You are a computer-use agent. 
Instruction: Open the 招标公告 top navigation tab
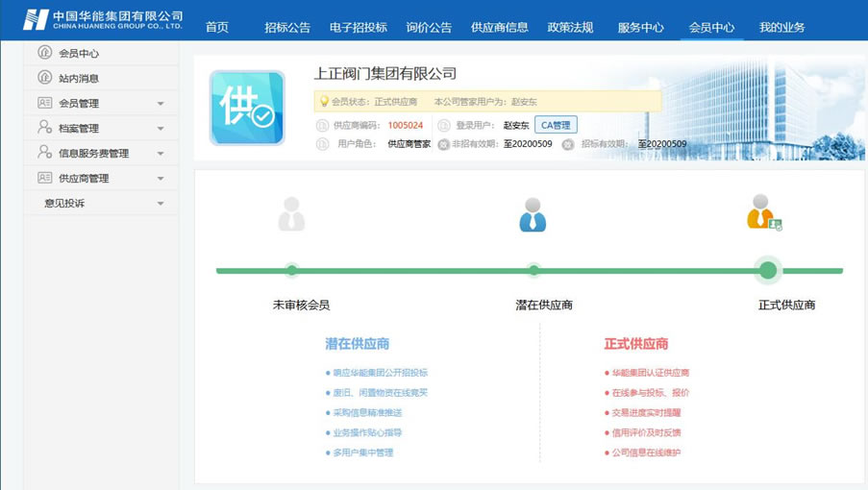coord(286,27)
